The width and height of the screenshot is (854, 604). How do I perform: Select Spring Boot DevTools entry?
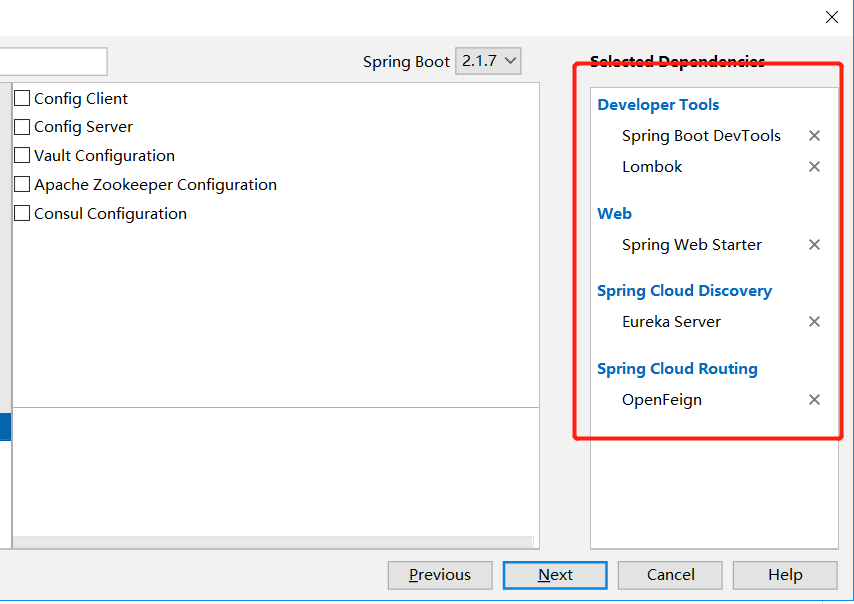[x=702, y=136]
